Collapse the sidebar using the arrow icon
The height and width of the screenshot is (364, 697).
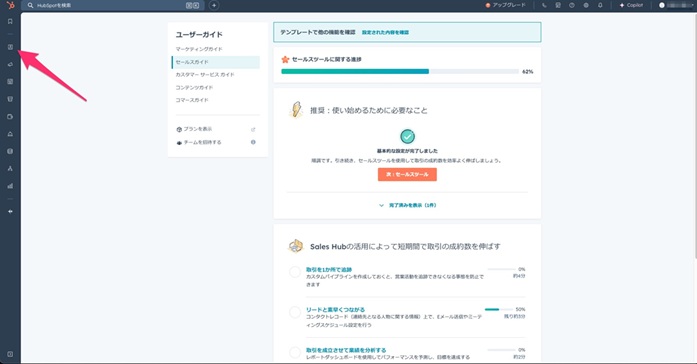pos(10,212)
